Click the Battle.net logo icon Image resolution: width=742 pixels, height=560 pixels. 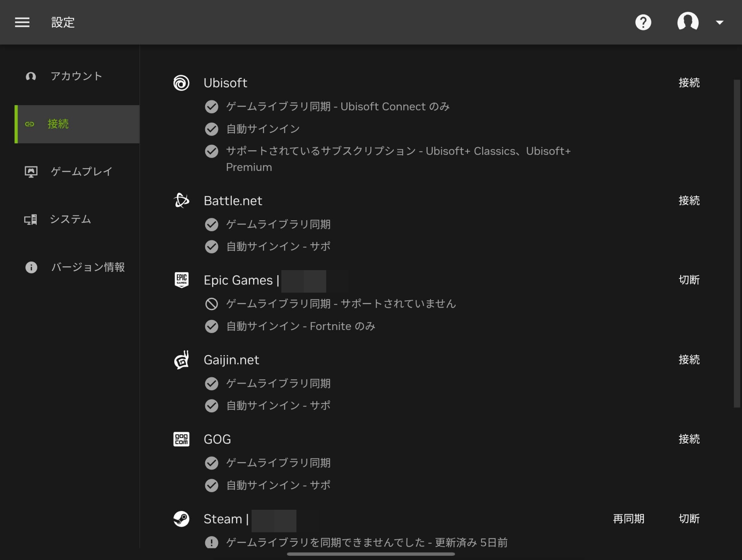(x=181, y=201)
